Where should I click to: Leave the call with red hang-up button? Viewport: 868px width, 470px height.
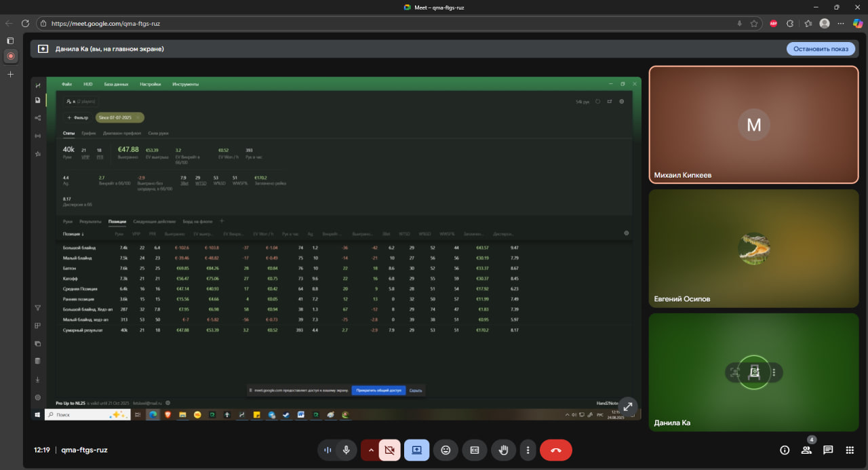tap(556, 450)
